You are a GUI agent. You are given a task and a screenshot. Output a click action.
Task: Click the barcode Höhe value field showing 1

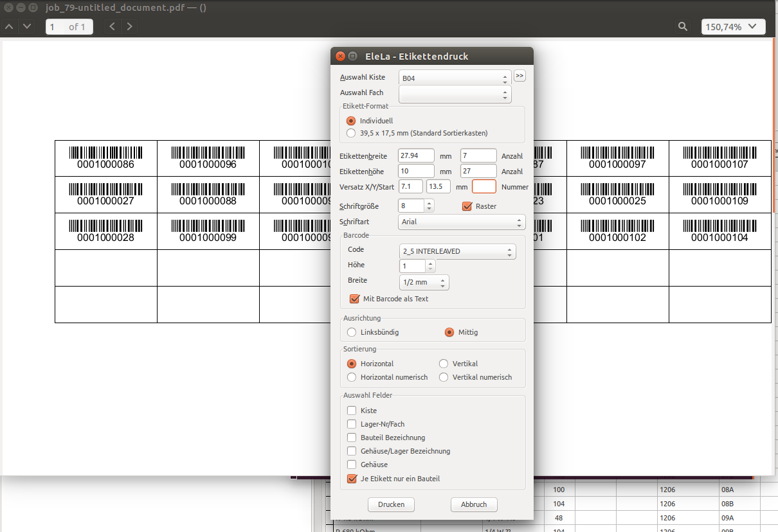(x=412, y=266)
